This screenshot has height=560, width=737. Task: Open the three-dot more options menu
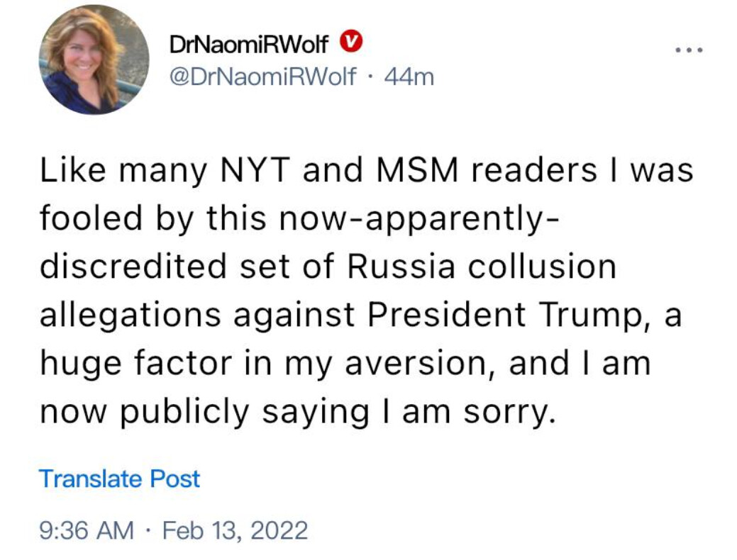click(x=689, y=50)
